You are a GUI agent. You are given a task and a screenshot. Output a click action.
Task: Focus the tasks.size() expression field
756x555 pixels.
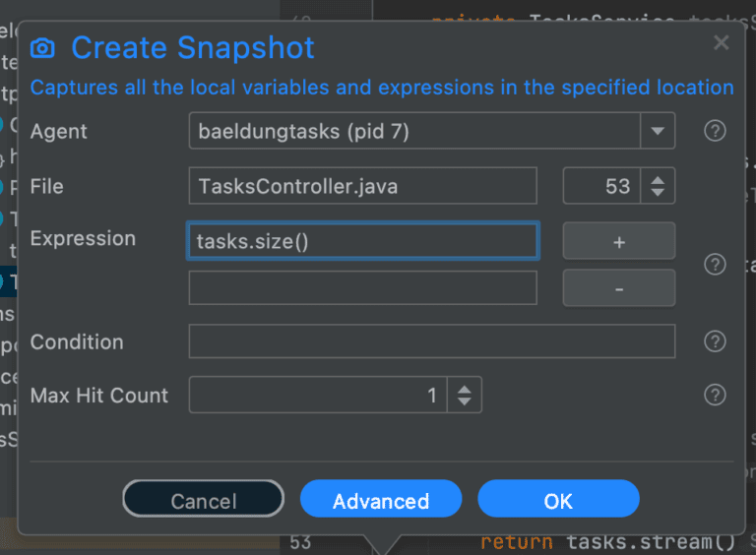[362, 241]
